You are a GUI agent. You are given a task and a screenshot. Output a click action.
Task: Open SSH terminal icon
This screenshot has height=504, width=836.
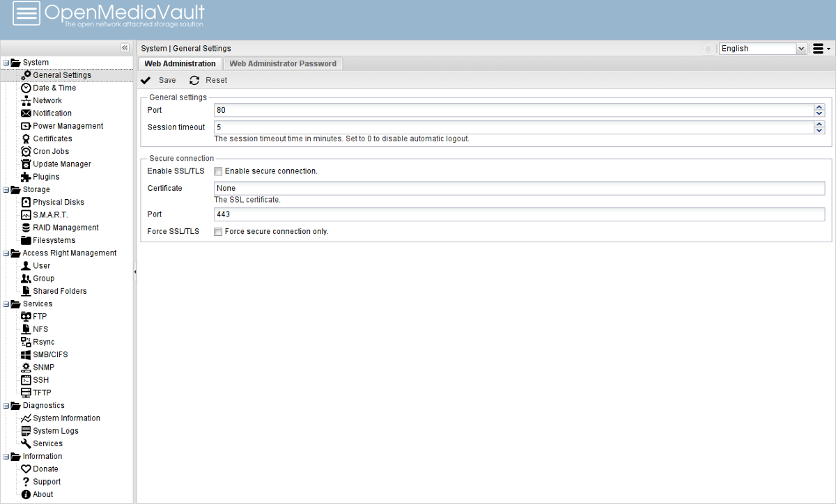pos(26,380)
